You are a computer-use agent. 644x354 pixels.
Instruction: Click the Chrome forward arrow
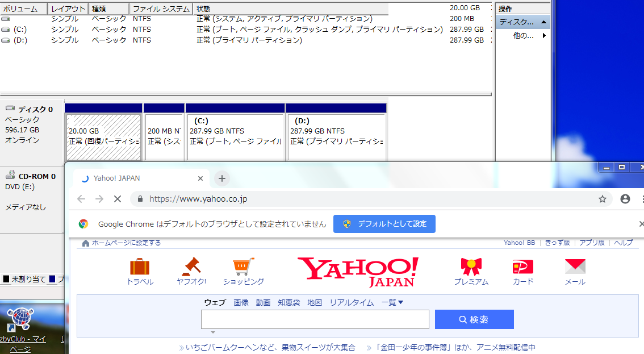pos(99,199)
